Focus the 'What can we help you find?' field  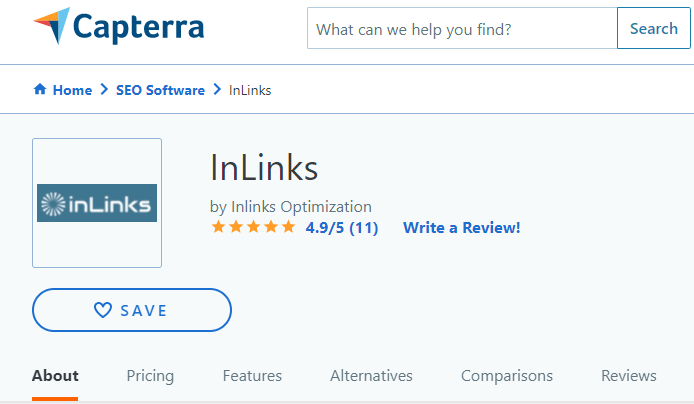coord(462,28)
